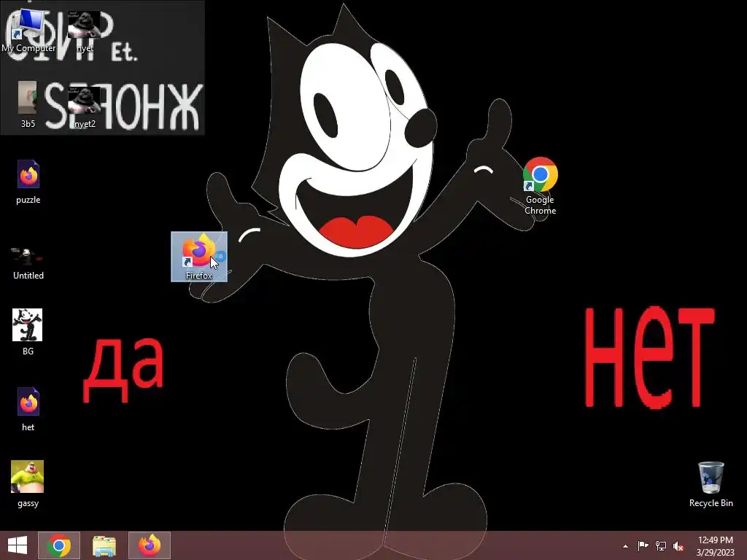Open File Explorer from the taskbar
Screen dimensions: 747x560
pyautogui.click(x=104, y=545)
